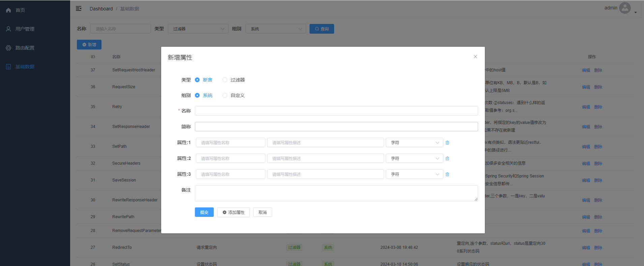Viewport: 644px width, 266px height.
Task: Click 编辑 for SetRequestHostHeader row
Action: pyautogui.click(x=586, y=70)
